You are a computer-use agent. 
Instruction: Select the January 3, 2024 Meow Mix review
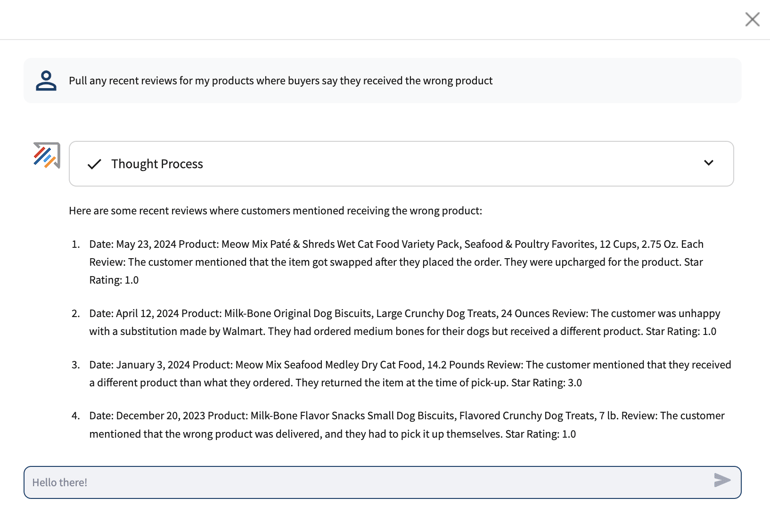coord(410,374)
